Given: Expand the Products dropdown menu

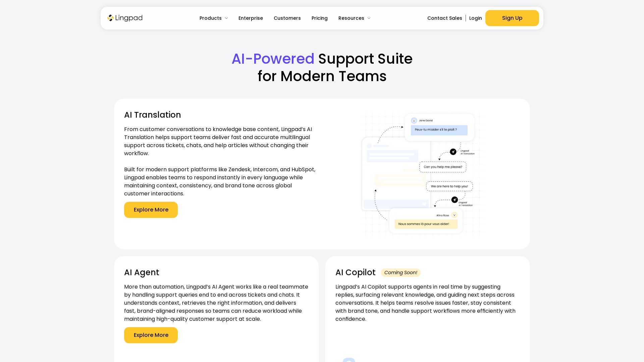Looking at the screenshot, I should [x=214, y=18].
